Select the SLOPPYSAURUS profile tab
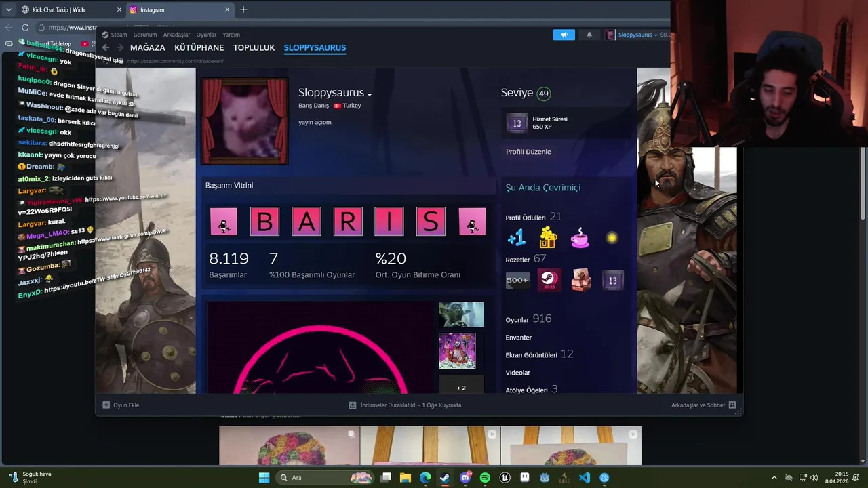 click(x=315, y=48)
